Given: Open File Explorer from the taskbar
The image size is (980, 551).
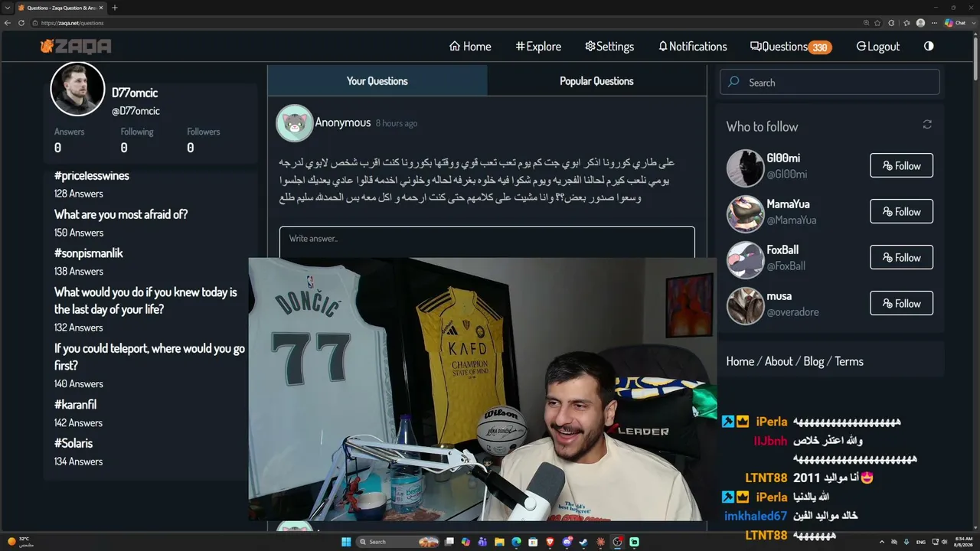Looking at the screenshot, I should pyautogui.click(x=499, y=542).
